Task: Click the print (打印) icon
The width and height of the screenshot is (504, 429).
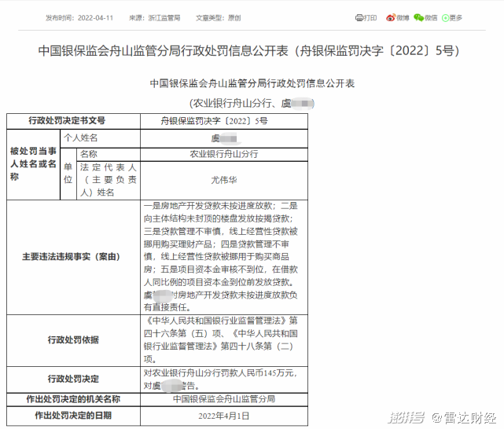Action: [x=359, y=17]
